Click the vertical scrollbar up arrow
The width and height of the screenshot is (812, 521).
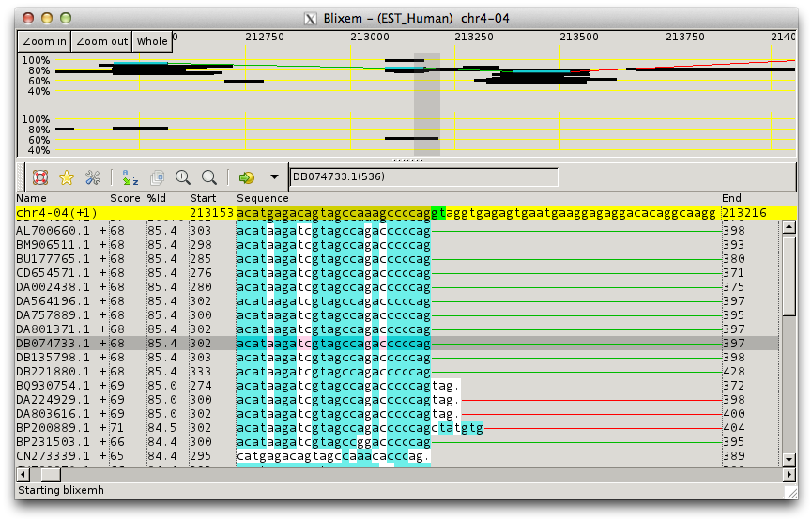point(789,226)
